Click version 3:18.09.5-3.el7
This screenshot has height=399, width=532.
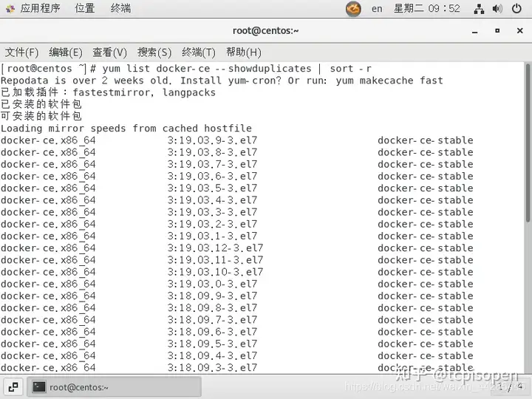(212, 344)
